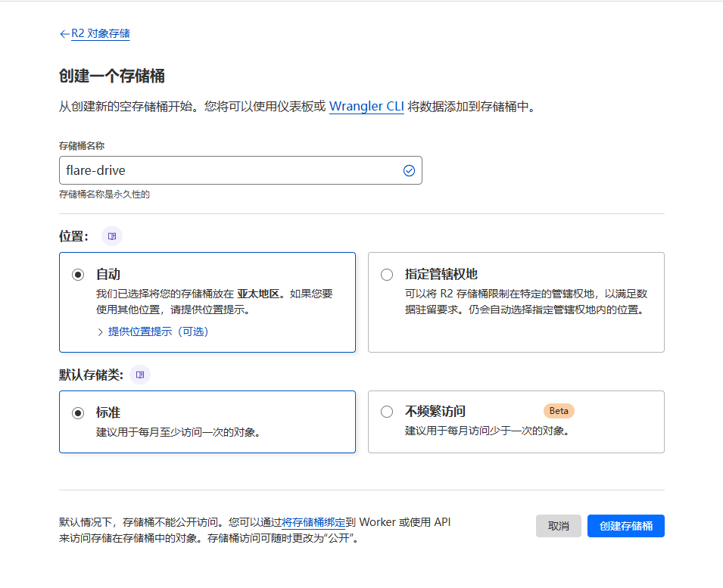Click the 不频繁访问 card description text

coord(486,431)
